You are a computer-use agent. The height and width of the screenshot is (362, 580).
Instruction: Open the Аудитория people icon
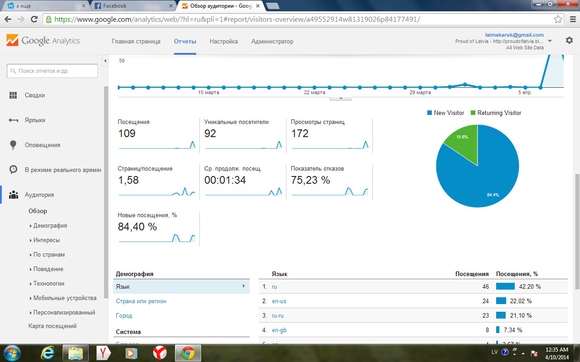[x=13, y=194]
